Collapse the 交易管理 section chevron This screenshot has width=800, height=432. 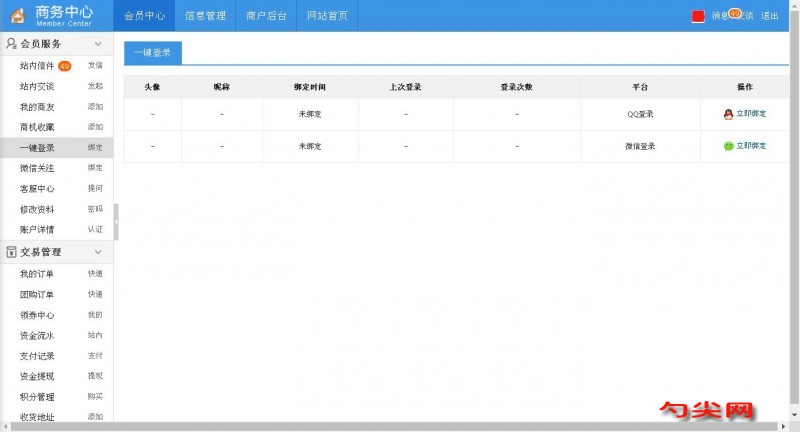pyautogui.click(x=98, y=252)
